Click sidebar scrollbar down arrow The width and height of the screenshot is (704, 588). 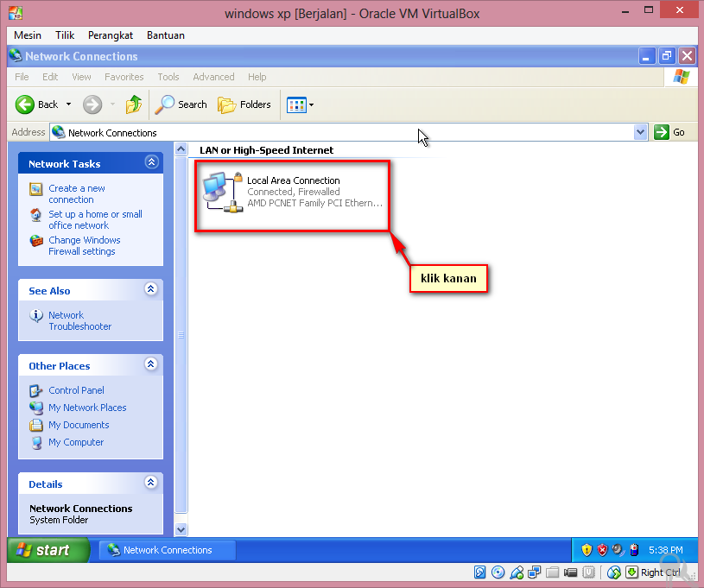[181, 529]
